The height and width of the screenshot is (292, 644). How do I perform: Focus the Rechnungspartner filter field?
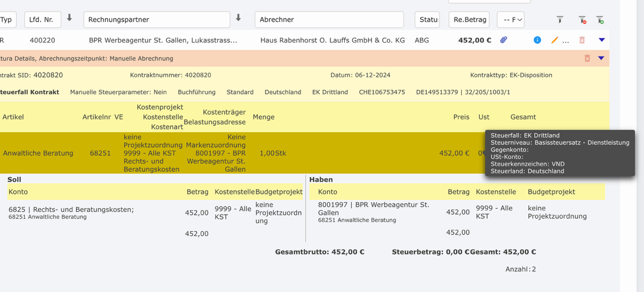(157, 20)
